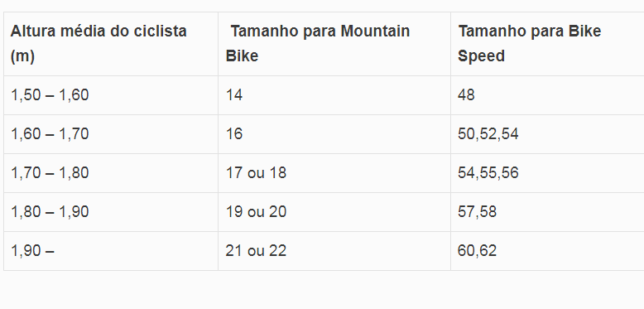Click the height range 1,70 – 1,80 cell
The image size is (644, 309).
pyautogui.click(x=111, y=173)
